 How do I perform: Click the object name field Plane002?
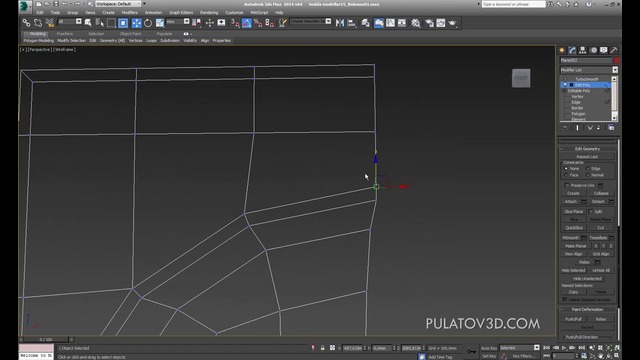tap(586, 60)
